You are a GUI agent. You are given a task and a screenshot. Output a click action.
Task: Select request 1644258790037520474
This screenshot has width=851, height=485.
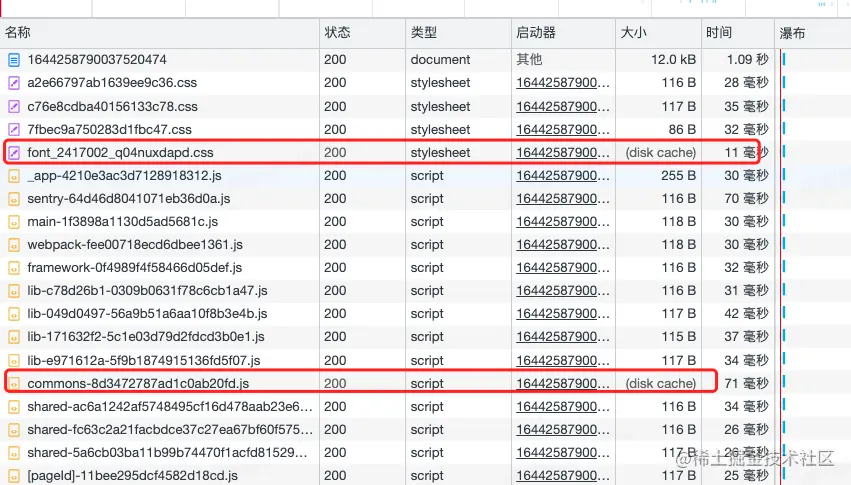coord(97,60)
